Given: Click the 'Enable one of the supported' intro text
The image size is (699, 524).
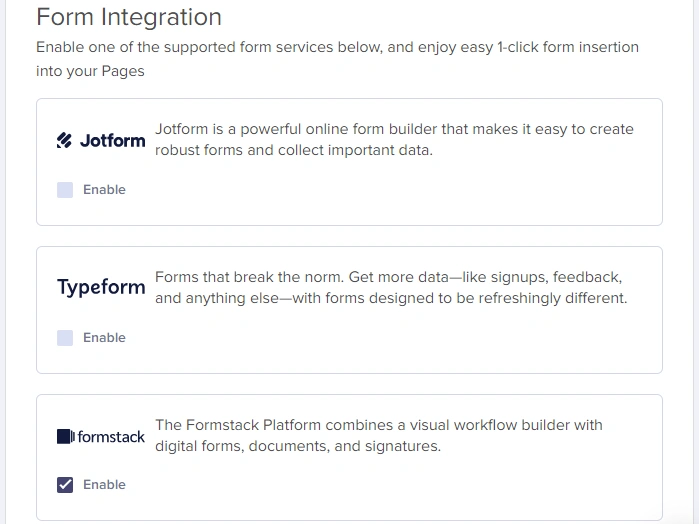Looking at the screenshot, I should tap(337, 47).
